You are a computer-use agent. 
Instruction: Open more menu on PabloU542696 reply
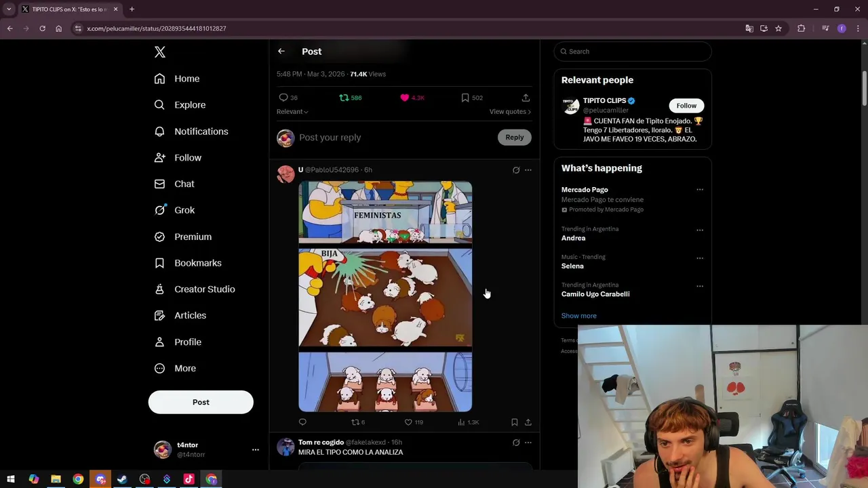(x=528, y=170)
